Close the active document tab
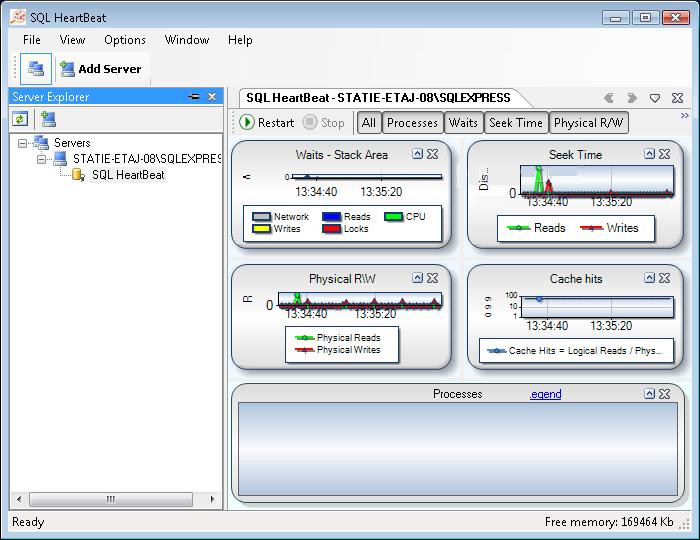The height and width of the screenshot is (540, 700). click(x=678, y=98)
